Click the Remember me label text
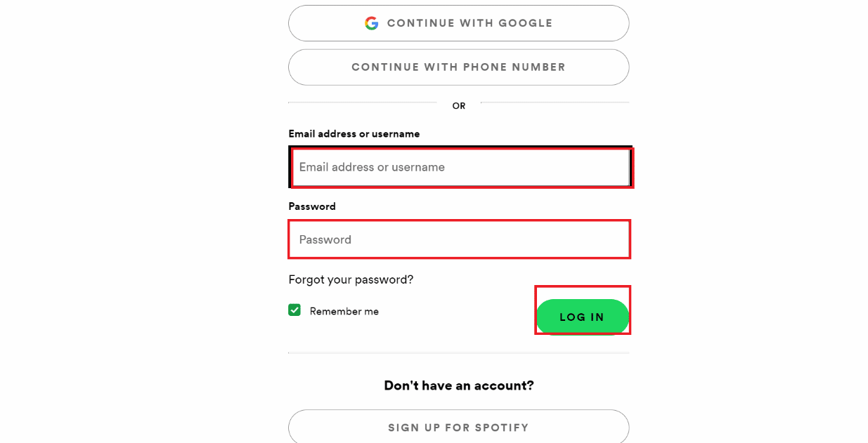The image size is (868, 443). pyautogui.click(x=344, y=311)
